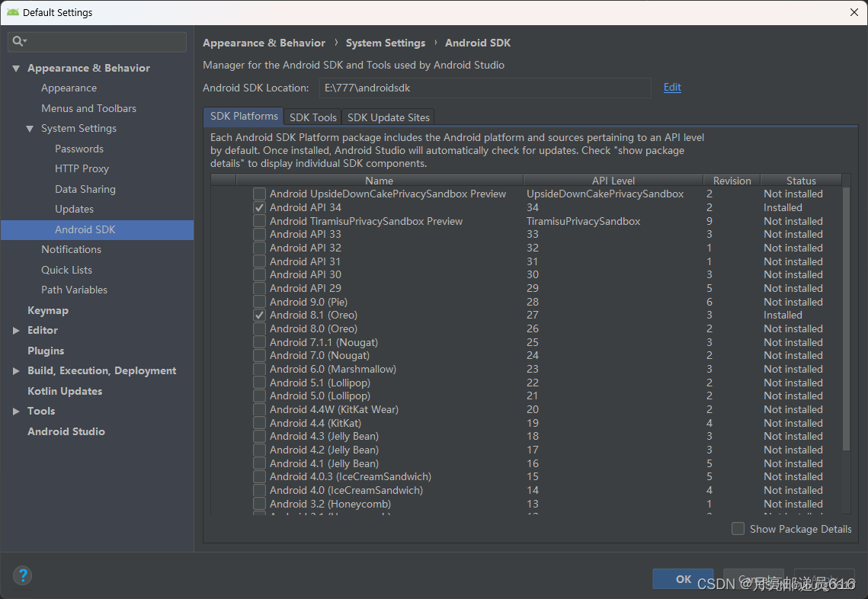Collapse the Appearance & Behavior tree arrow
Screen dimensions: 868x599
pyautogui.click(x=16, y=68)
